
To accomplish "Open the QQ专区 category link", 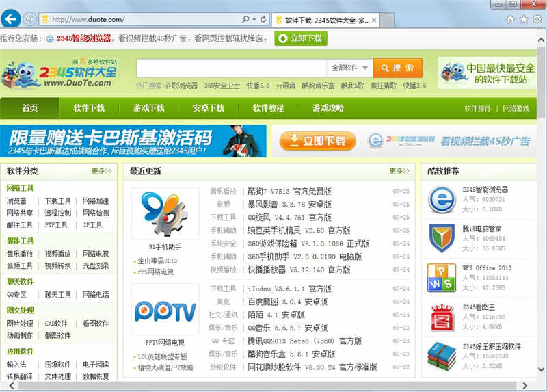I will [x=16, y=295].
